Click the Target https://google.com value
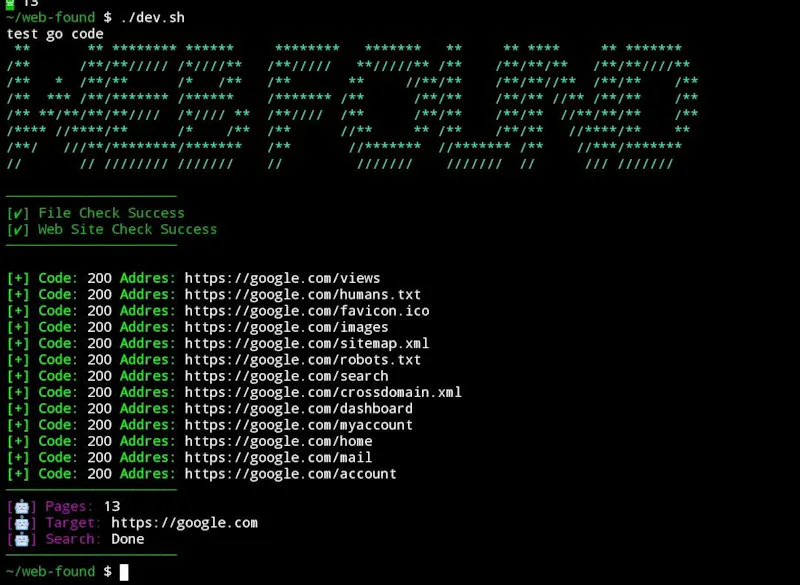The height and width of the screenshot is (585, 800). click(x=184, y=523)
